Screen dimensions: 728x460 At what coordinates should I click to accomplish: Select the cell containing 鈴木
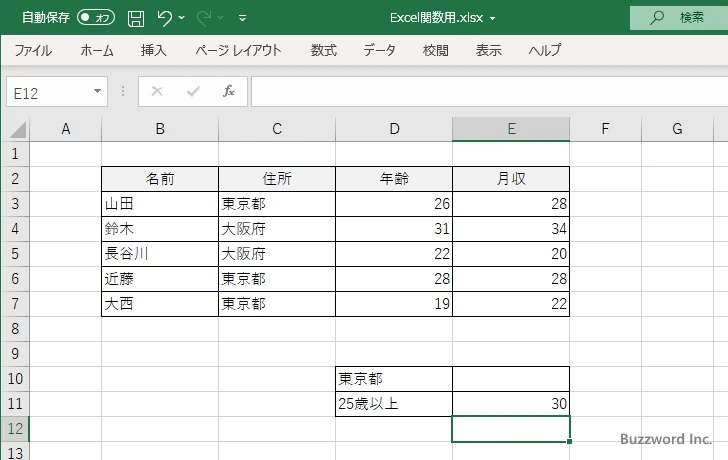click(160, 229)
